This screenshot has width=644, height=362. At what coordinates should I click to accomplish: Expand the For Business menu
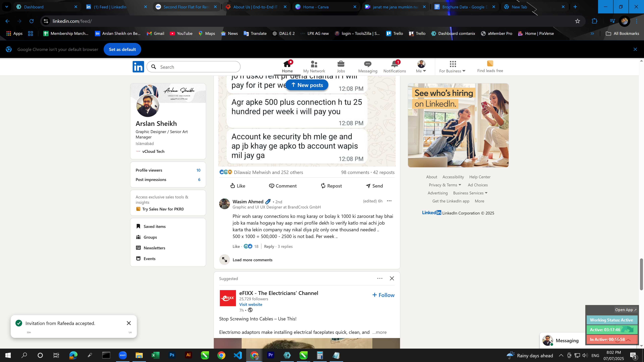(x=452, y=67)
